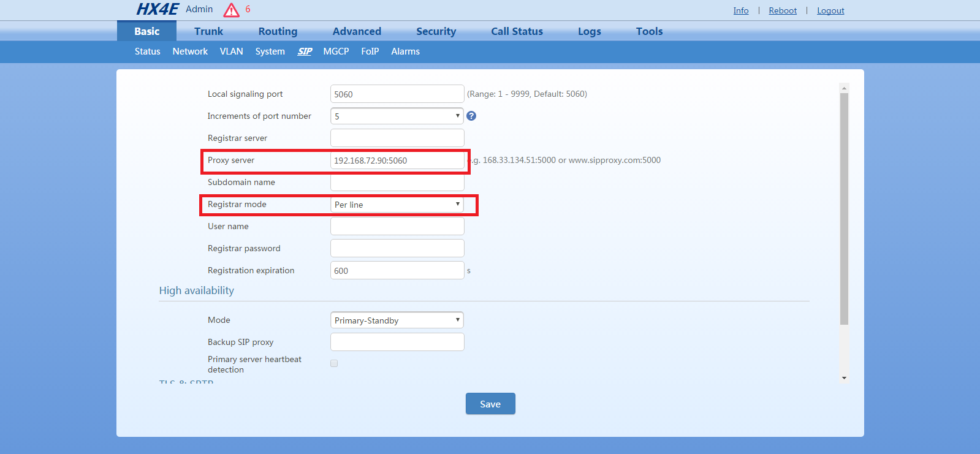Click the HX4E logo
Screen dimensions: 980x454
pos(157,9)
